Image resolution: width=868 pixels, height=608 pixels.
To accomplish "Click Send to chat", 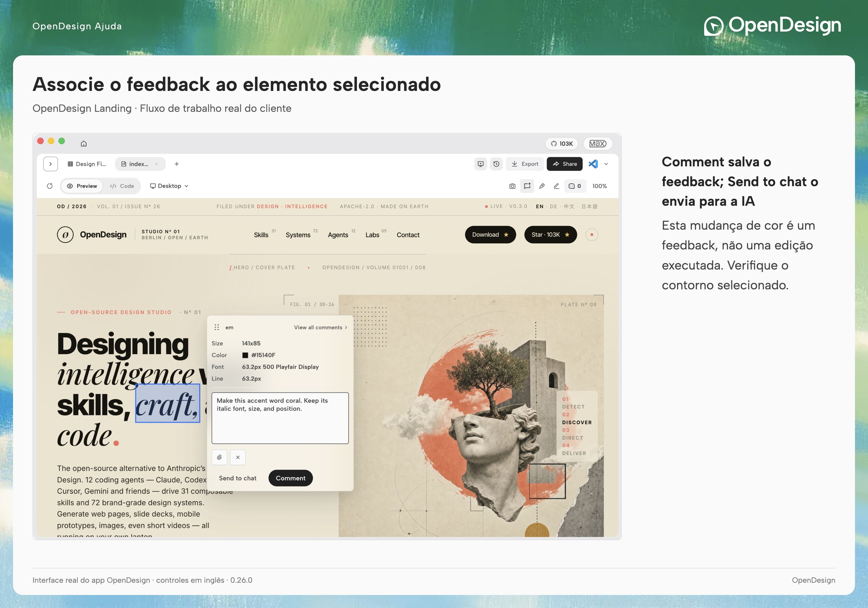I will click(x=237, y=478).
